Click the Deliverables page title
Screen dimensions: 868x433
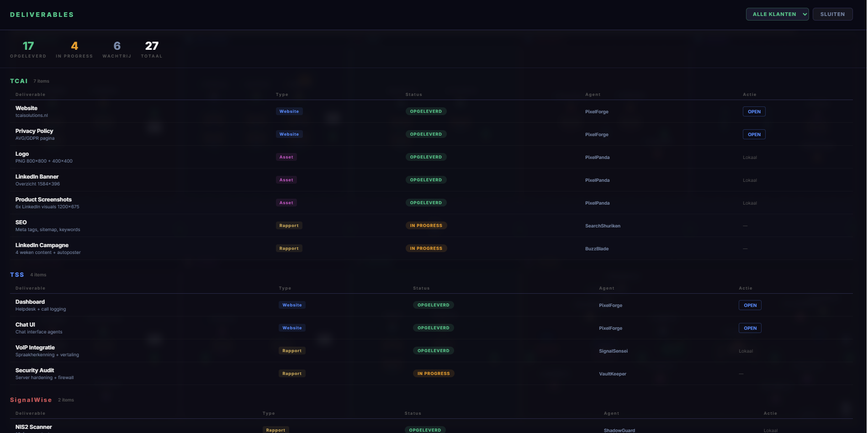click(42, 15)
